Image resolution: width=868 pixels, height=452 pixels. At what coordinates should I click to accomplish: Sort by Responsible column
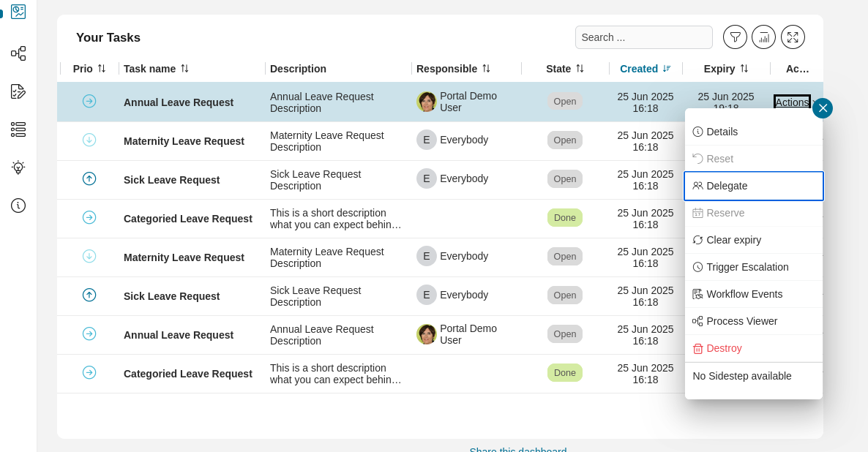coord(486,69)
